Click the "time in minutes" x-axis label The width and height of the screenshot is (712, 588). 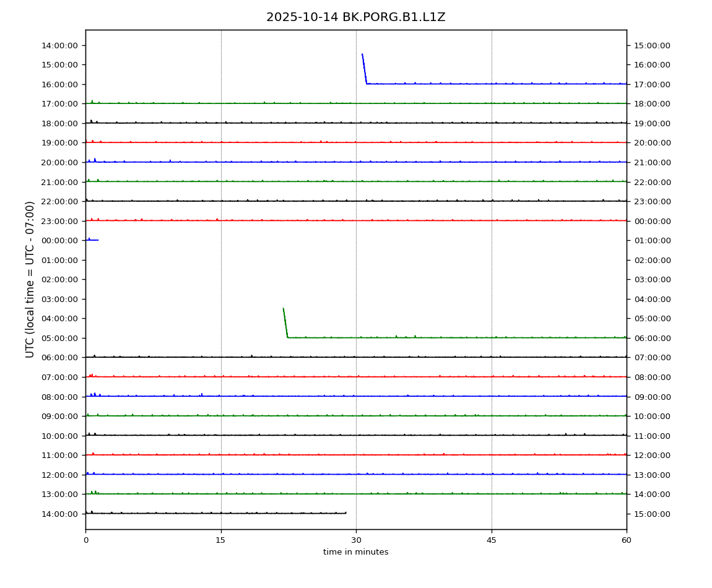click(x=355, y=552)
